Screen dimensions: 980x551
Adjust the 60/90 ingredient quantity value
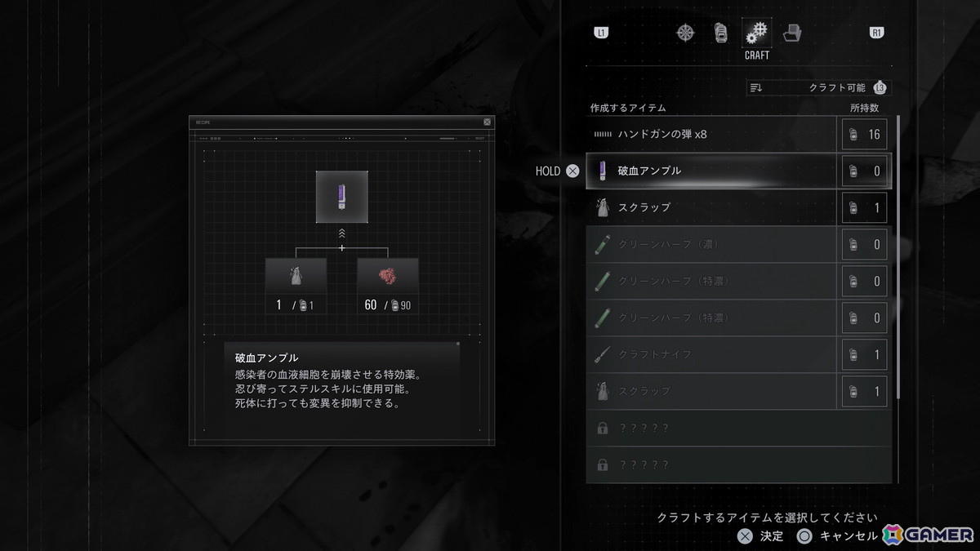click(x=388, y=305)
